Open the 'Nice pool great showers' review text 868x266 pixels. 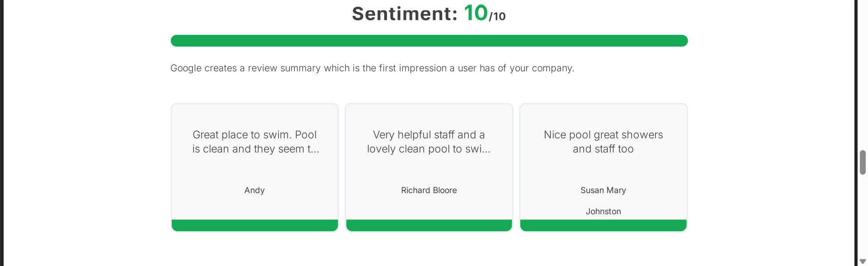pyautogui.click(x=603, y=142)
